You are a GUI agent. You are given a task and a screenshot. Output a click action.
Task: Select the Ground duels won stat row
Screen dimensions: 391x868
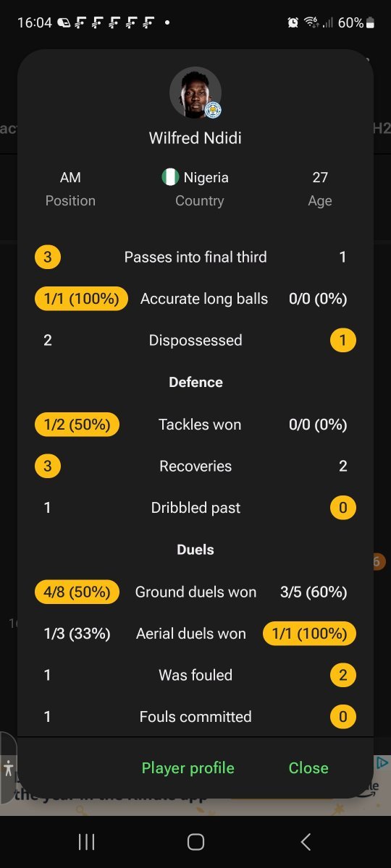click(x=195, y=592)
